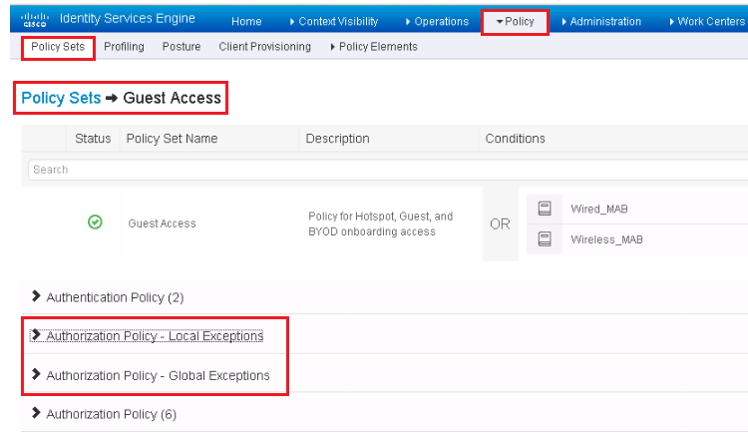This screenshot has height=436, width=748.
Task: Open the Work Centers menu
Action: (707, 21)
